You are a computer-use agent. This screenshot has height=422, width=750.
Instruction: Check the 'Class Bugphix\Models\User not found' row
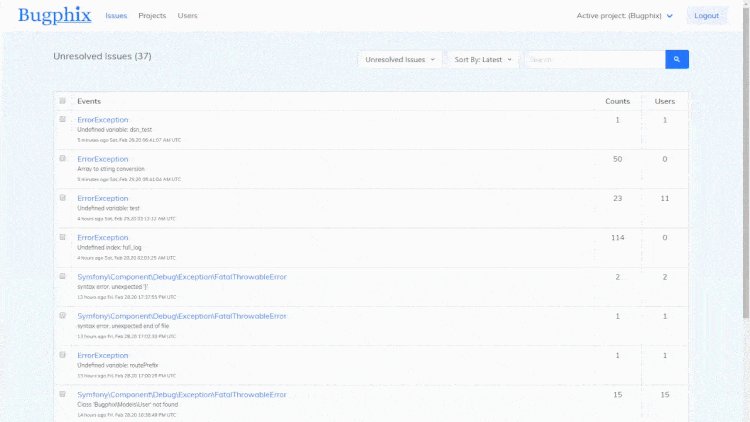click(x=62, y=394)
